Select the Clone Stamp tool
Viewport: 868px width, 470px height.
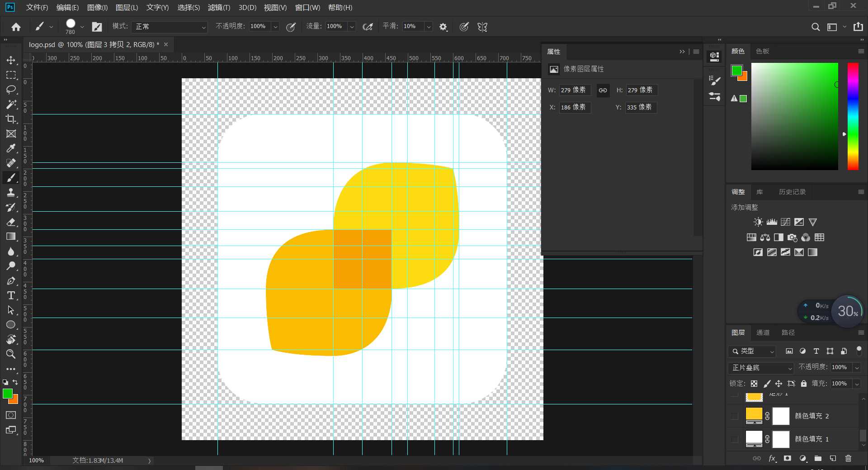click(11, 193)
